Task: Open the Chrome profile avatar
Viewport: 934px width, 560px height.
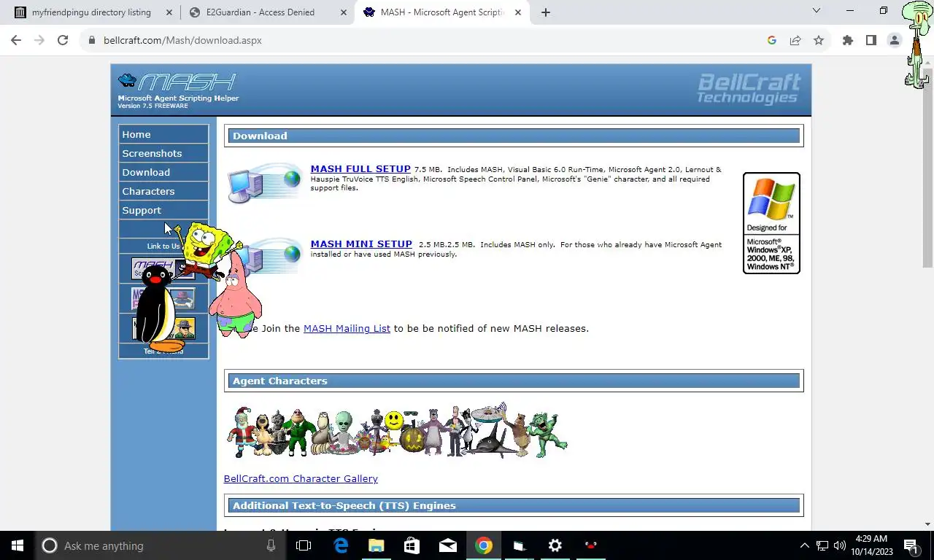Action: coord(894,40)
